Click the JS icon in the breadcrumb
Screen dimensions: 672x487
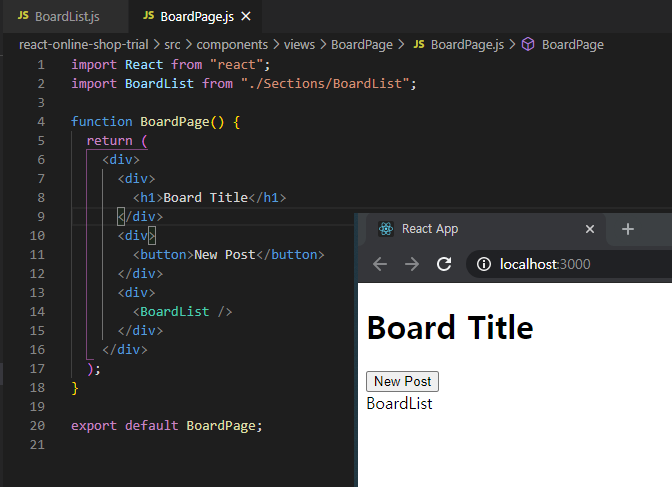419,44
